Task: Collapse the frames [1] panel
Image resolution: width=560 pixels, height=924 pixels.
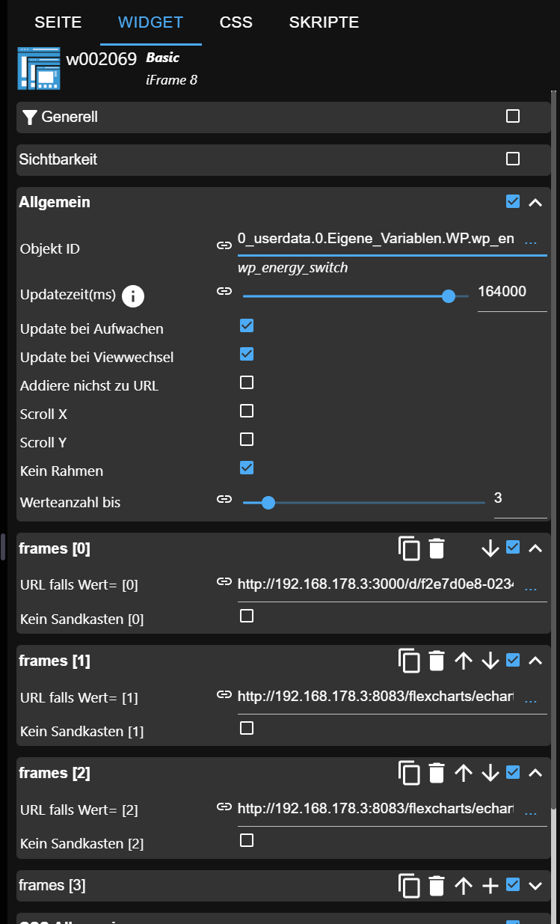Action: coord(535,661)
